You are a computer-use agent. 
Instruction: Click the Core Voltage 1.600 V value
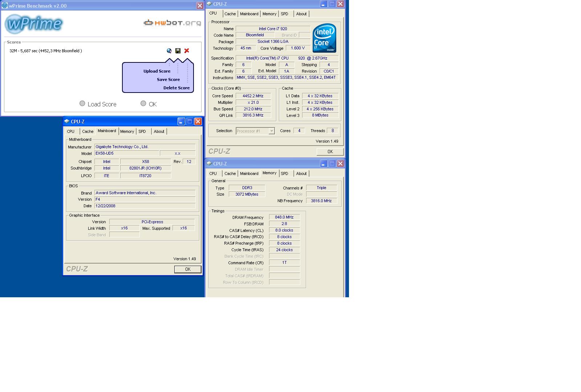tap(298, 48)
